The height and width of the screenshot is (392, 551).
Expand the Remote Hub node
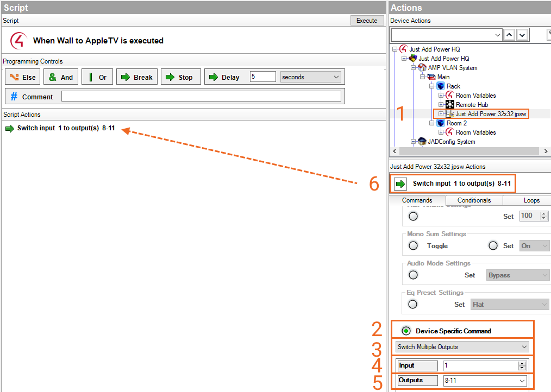tap(441, 104)
